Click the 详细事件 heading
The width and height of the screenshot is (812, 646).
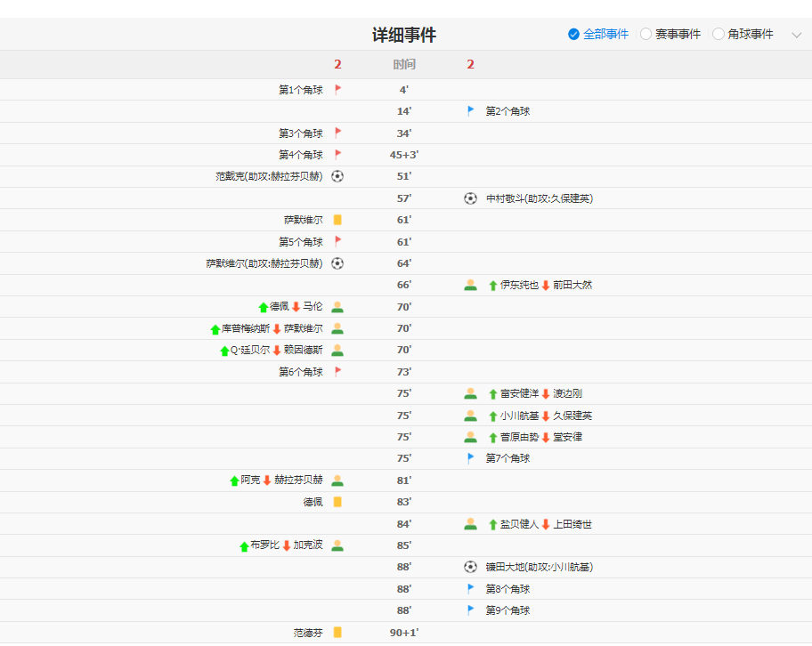pyautogui.click(x=404, y=35)
